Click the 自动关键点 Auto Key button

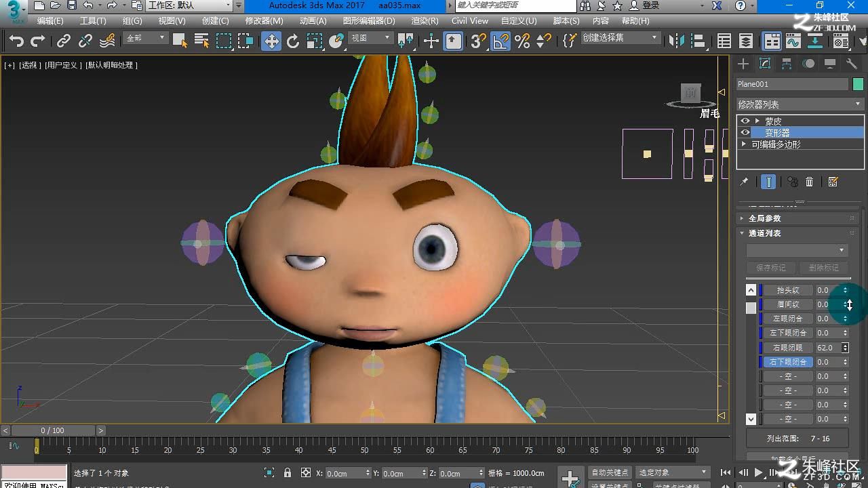[610, 472]
